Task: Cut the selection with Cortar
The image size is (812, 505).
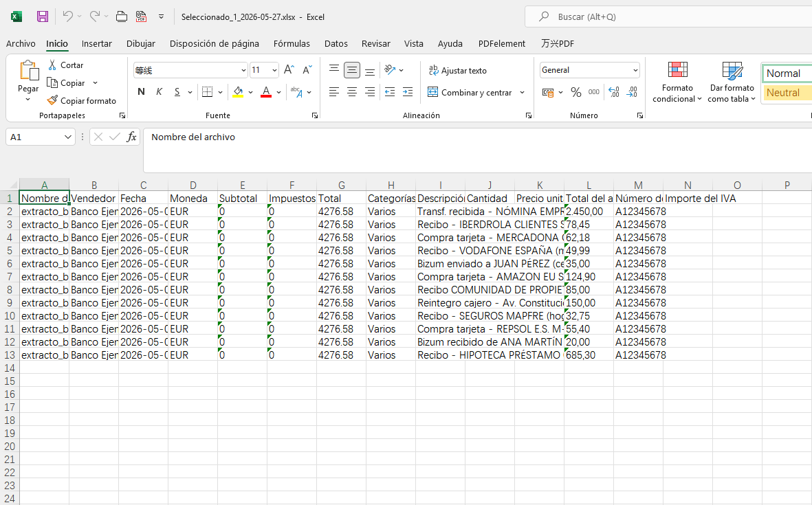Action: (x=65, y=65)
